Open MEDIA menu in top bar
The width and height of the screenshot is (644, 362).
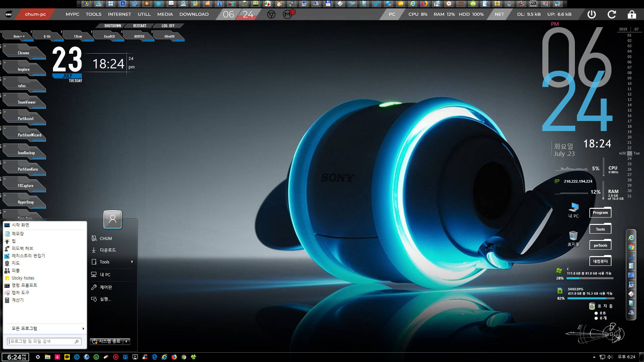pos(165,14)
